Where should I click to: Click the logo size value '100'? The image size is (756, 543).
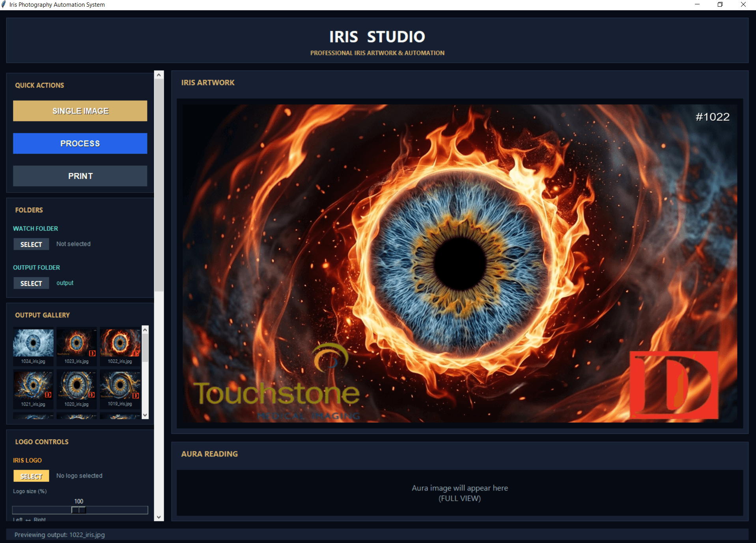[79, 501]
